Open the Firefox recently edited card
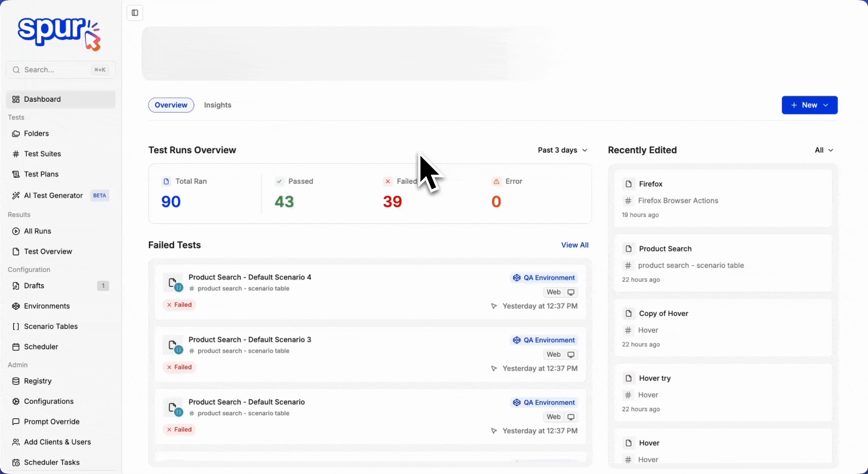Viewport: 868px width, 474px height. click(x=723, y=198)
